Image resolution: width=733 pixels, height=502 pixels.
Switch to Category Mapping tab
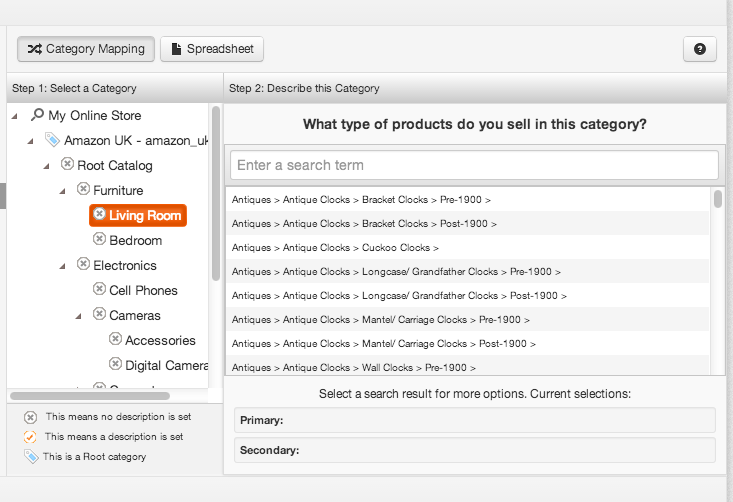[x=86, y=49]
